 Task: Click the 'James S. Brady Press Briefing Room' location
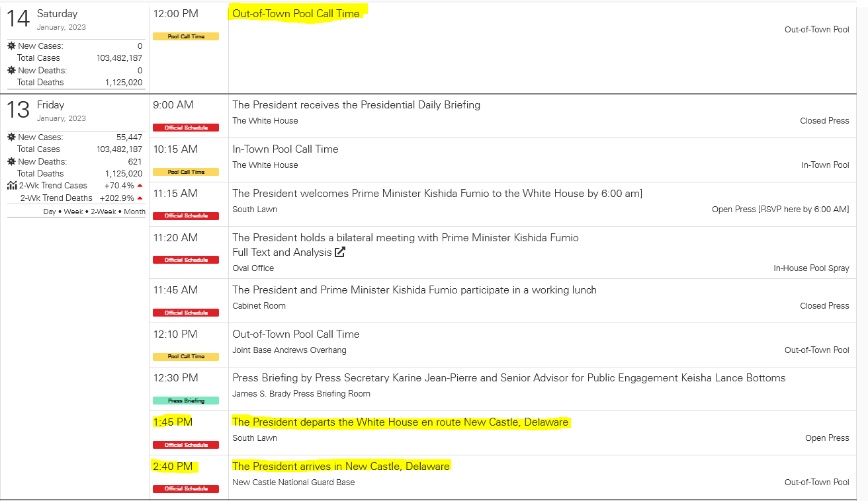pos(301,394)
